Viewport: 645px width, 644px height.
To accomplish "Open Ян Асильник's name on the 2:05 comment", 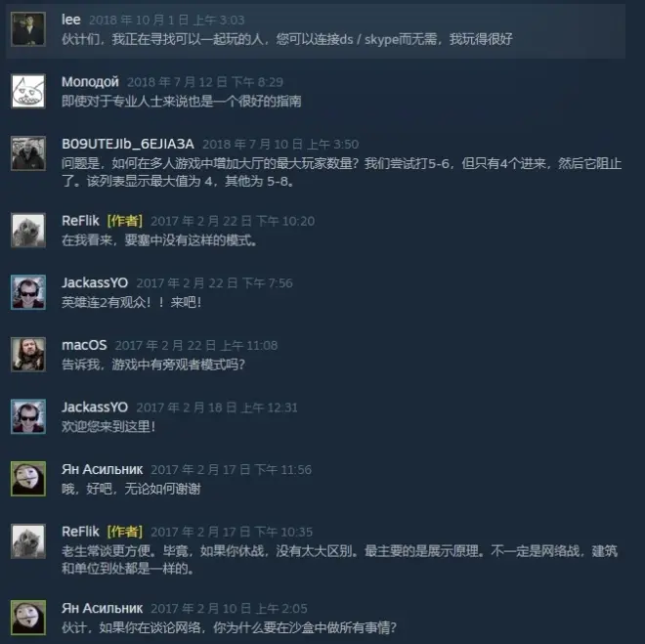I will [x=102, y=608].
